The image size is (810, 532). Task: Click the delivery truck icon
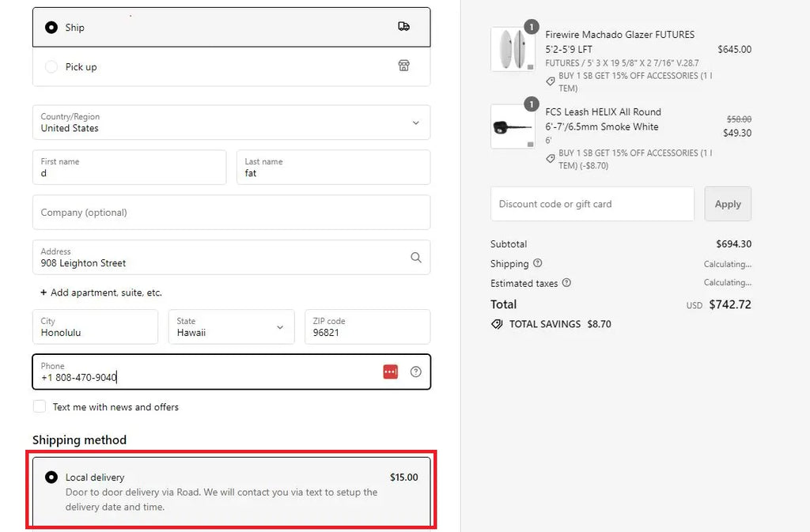click(x=403, y=27)
